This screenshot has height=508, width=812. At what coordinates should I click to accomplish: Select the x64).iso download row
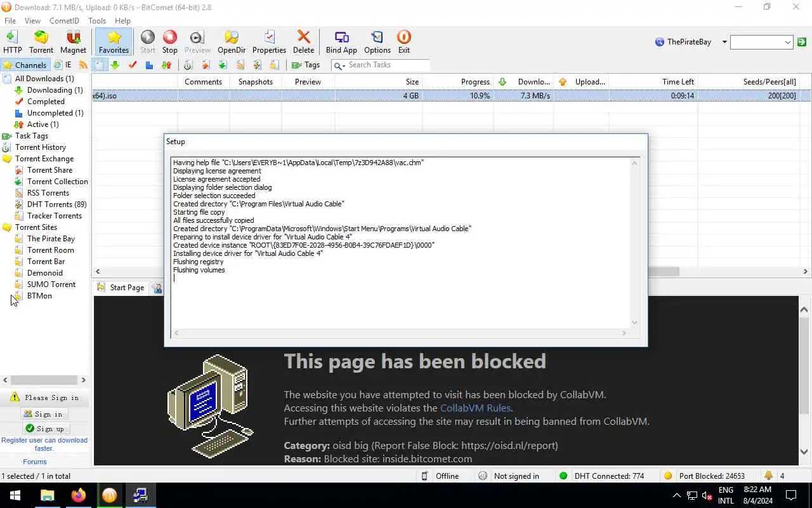point(452,96)
